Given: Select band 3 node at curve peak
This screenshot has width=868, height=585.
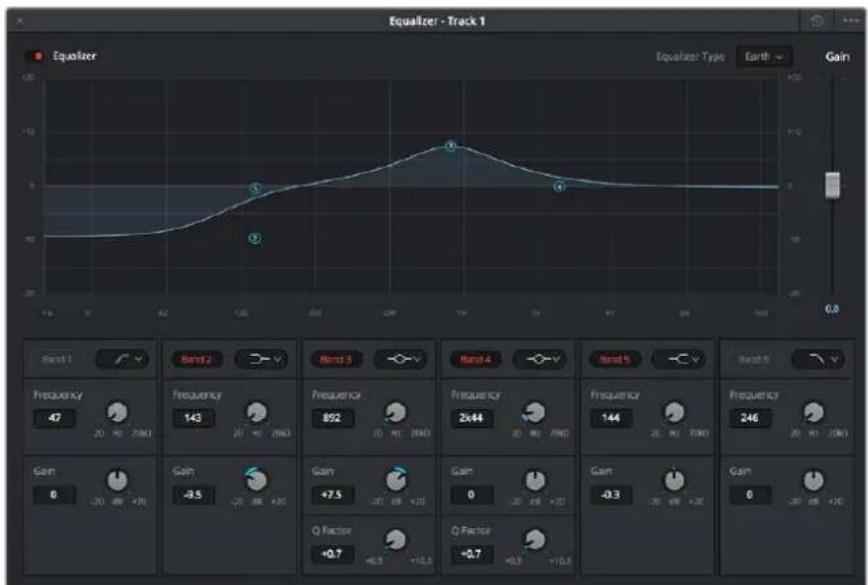Looking at the screenshot, I should click(x=451, y=146).
